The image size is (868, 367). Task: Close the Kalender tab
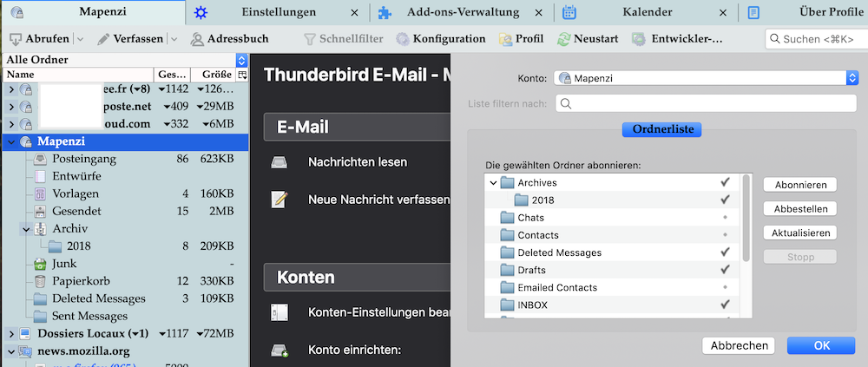tap(723, 13)
